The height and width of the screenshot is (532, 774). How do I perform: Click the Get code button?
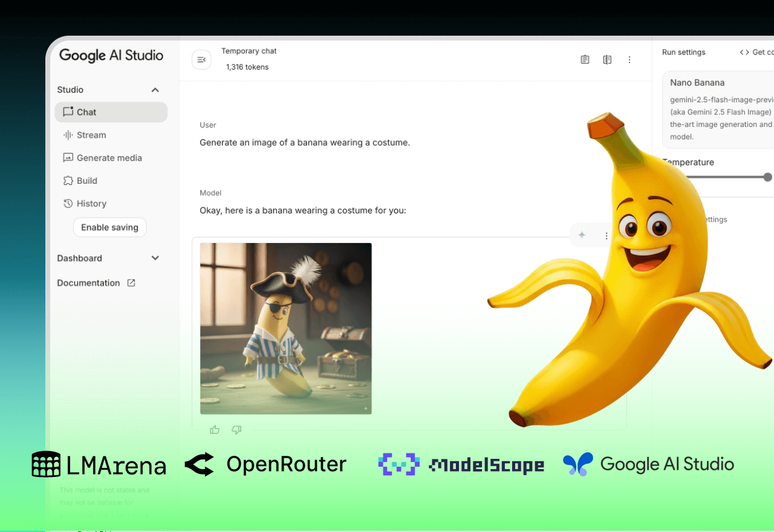click(757, 53)
